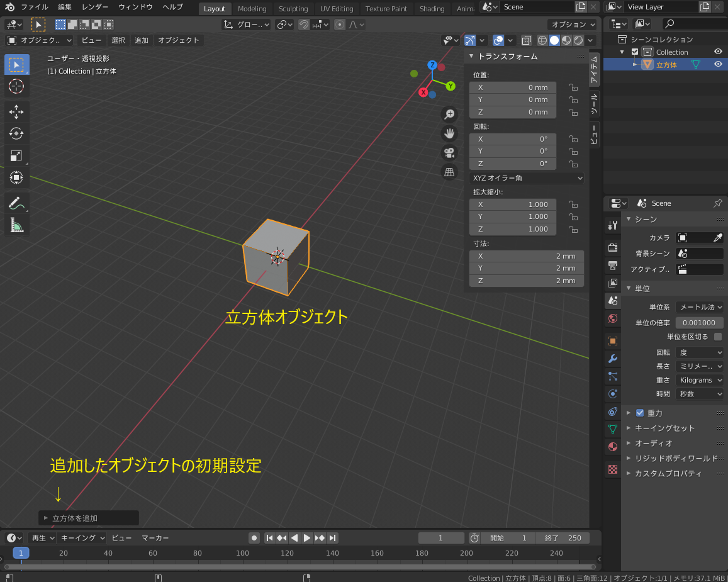Open the 再生 playback menu
The width and height of the screenshot is (728, 582).
(42, 538)
